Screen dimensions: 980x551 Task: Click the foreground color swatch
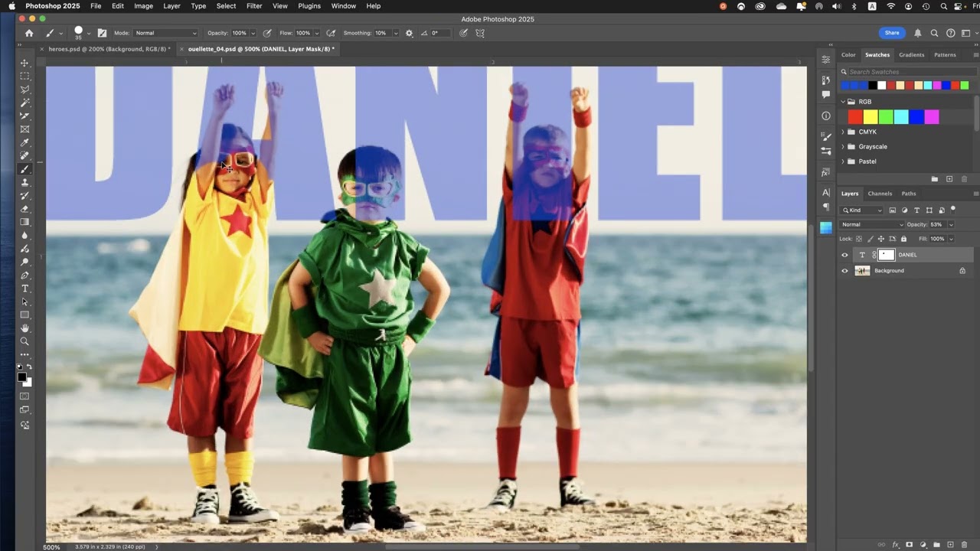22,376
